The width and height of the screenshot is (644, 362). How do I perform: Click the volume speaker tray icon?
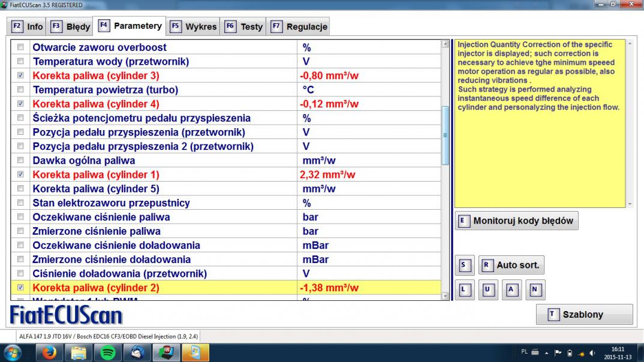(x=592, y=353)
